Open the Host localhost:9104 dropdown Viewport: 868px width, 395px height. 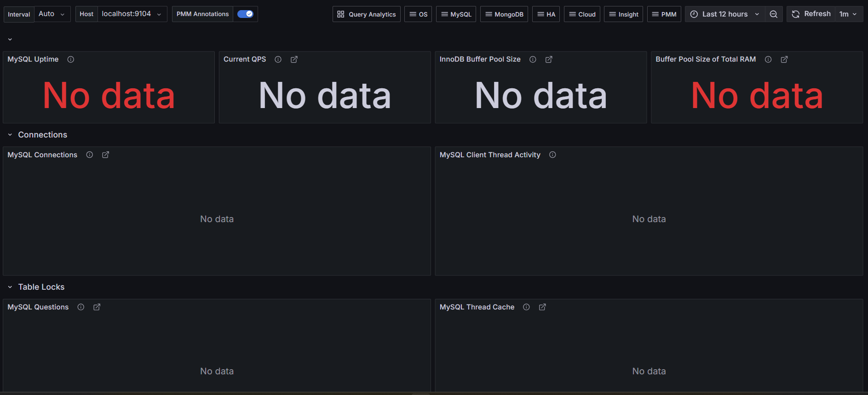tap(132, 14)
